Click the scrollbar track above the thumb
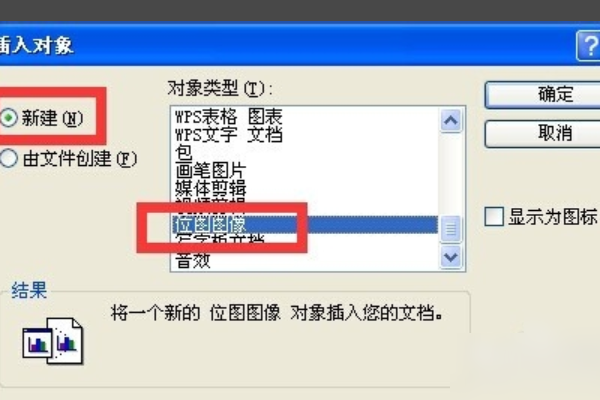 click(450, 174)
